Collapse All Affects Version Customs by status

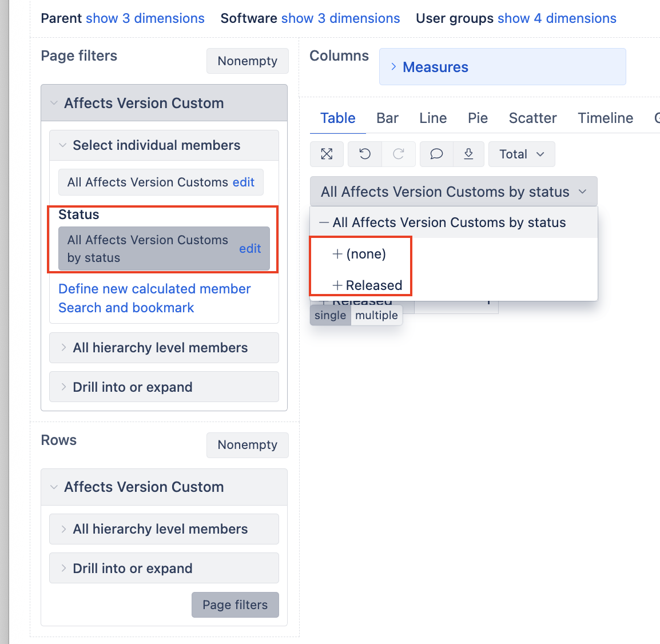324,222
